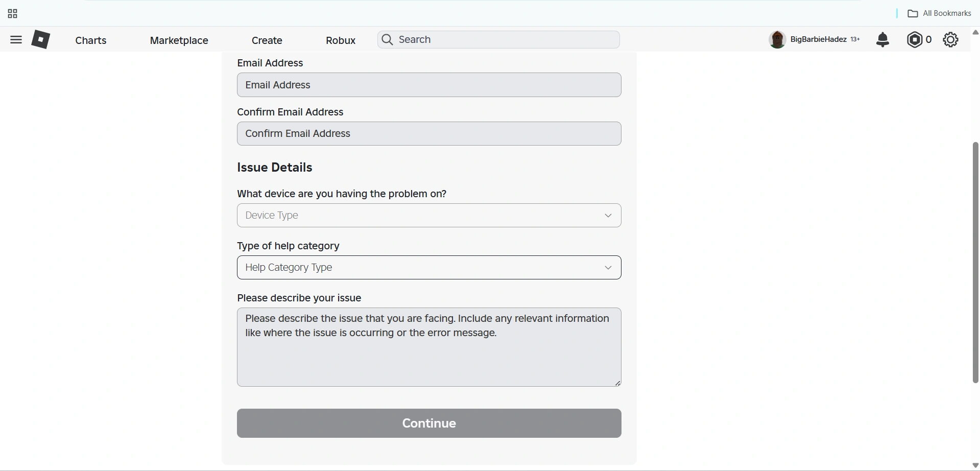Click the Roblox logo home icon
Screen dimensions: 980x471
[x=41, y=39]
